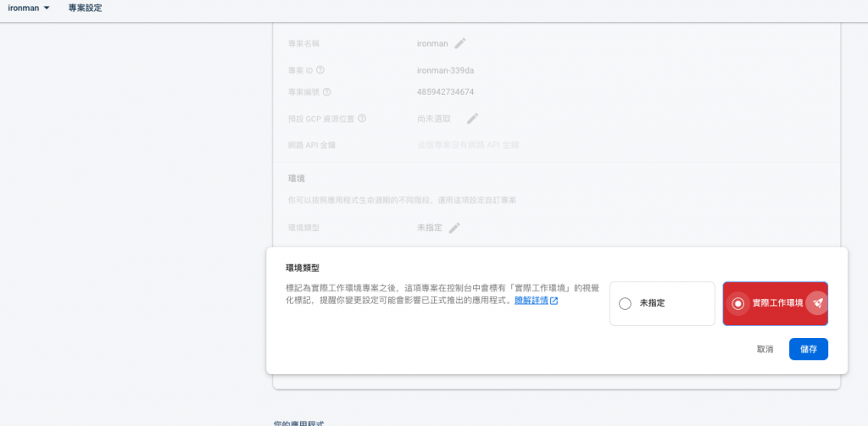Image resolution: width=868 pixels, height=426 pixels.
Task: Save with the 儲存 button
Action: [x=809, y=350]
